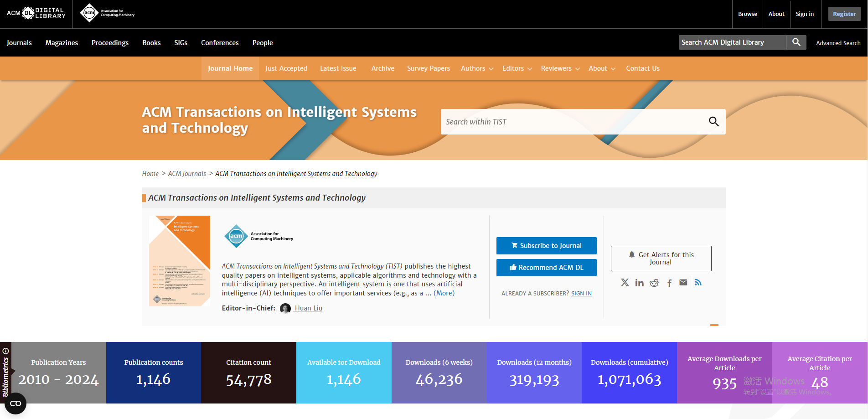Screen dimensions: 868x419
Task: Click the cookie consent icon at bottom-left
Action: (x=15, y=403)
